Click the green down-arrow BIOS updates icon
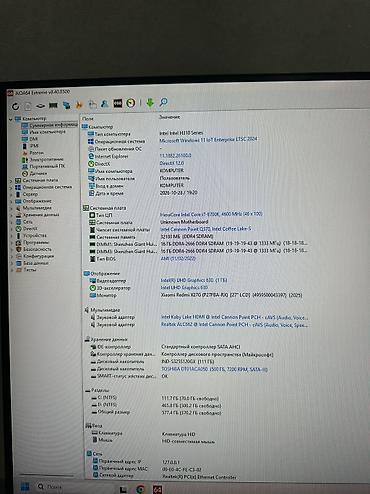 (150, 103)
